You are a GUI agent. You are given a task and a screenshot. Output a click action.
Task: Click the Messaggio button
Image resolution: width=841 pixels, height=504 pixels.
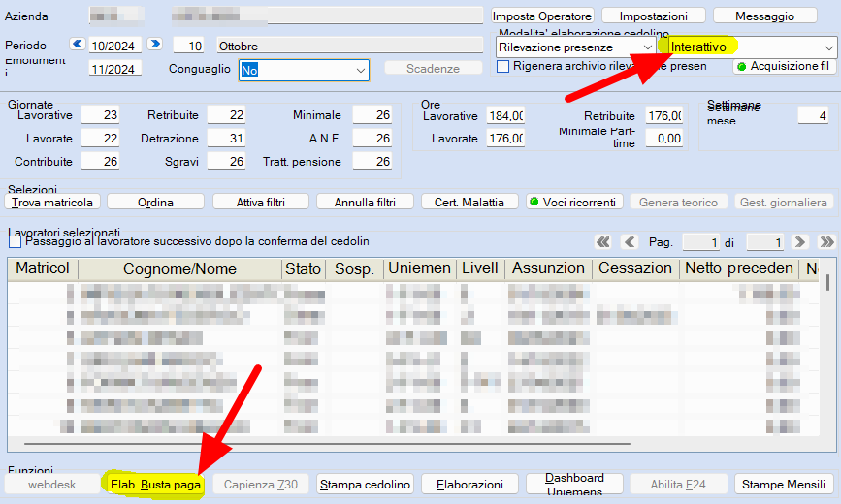764,16
